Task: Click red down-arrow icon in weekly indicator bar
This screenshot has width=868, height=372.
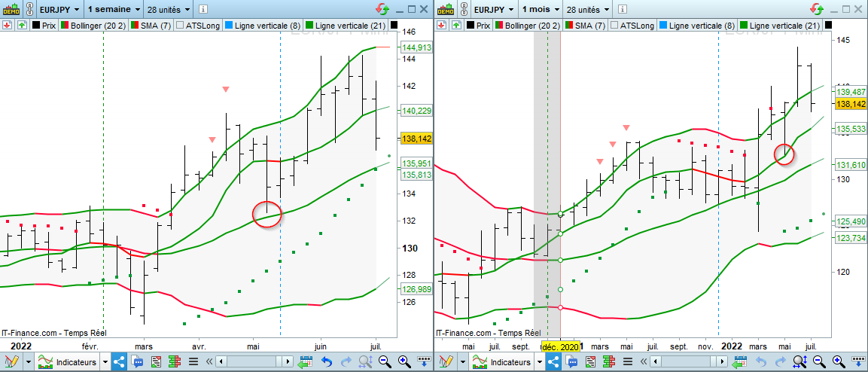Action: click(x=7, y=25)
